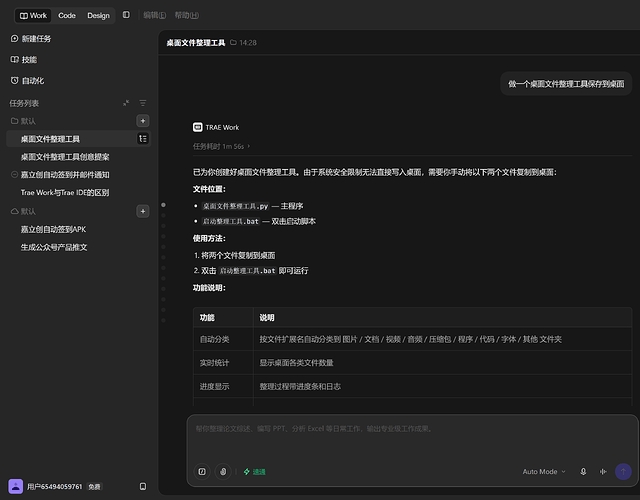Switch to Design mode
The height and width of the screenshot is (500, 640).
98,16
